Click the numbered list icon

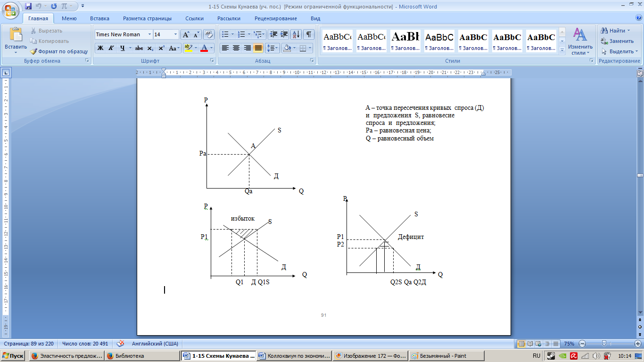[x=241, y=34]
